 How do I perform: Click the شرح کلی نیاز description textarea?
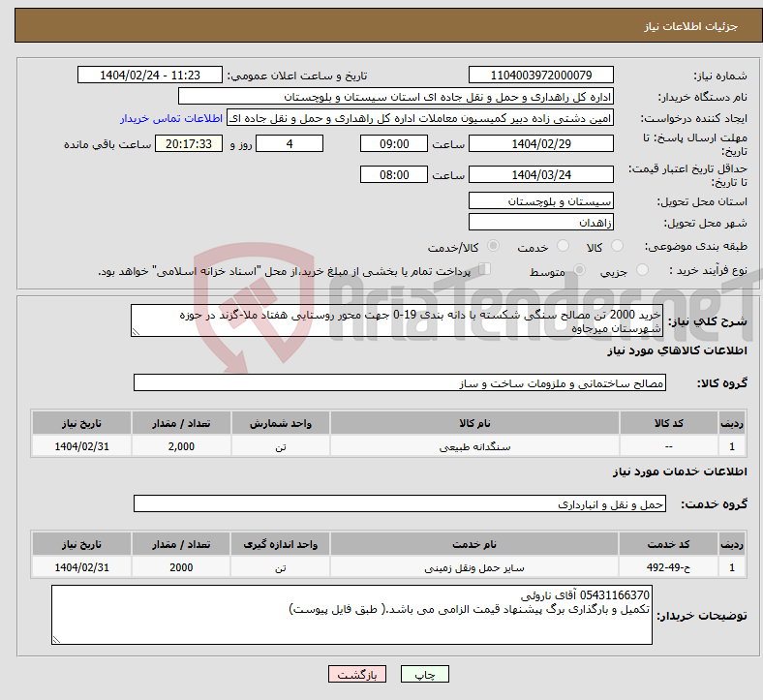[397, 320]
